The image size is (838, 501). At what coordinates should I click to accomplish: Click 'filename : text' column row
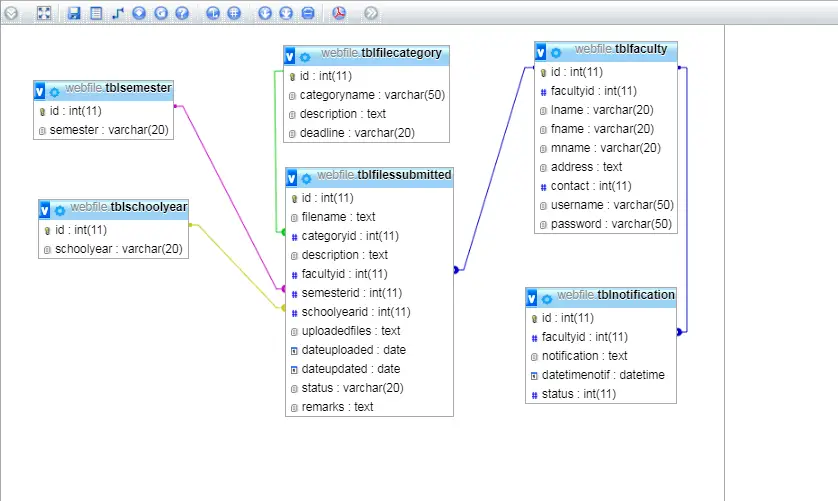(369, 217)
